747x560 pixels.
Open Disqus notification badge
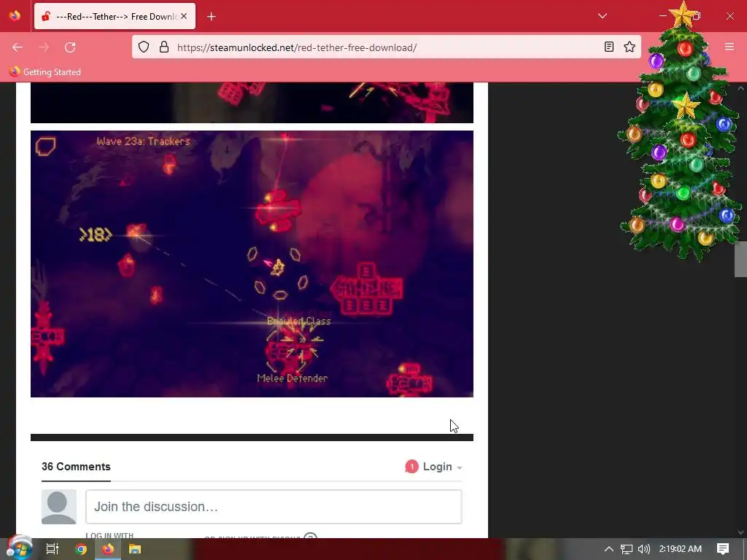pyautogui.click(x=411, y=467)
